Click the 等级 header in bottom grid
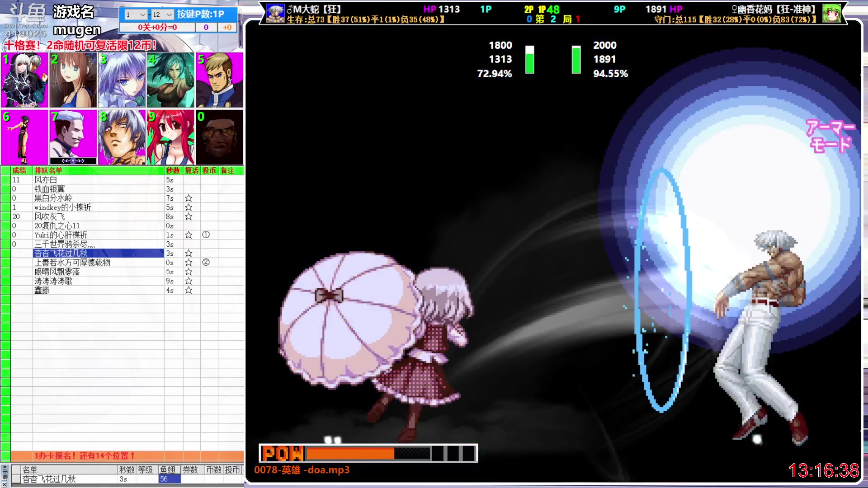 point(146,470)
